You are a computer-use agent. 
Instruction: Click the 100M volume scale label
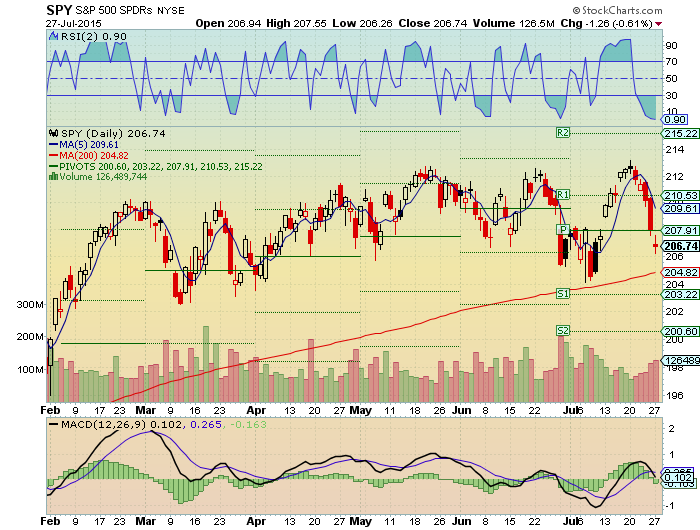(x=30, y=370)
